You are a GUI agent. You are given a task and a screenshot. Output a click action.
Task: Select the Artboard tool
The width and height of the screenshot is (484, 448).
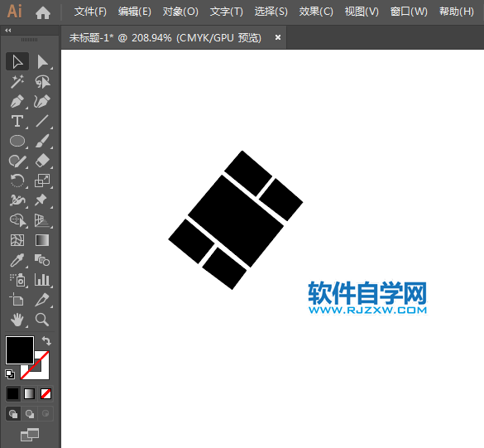17,300
